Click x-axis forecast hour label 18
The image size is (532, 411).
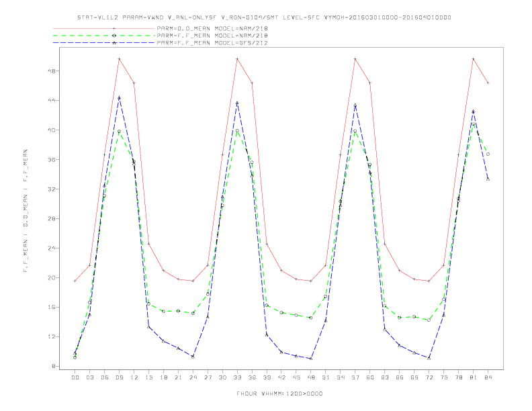(x=163, y=377)
